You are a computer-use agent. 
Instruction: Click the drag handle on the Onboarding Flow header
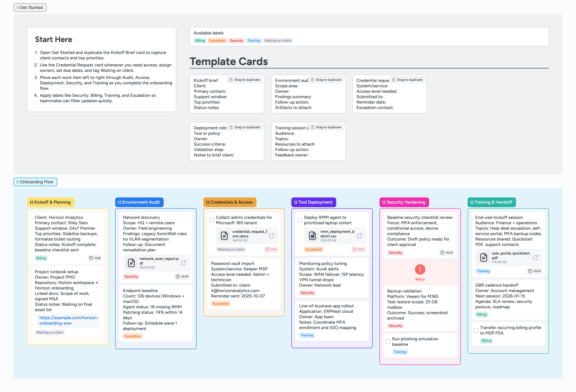click(17, 182)
